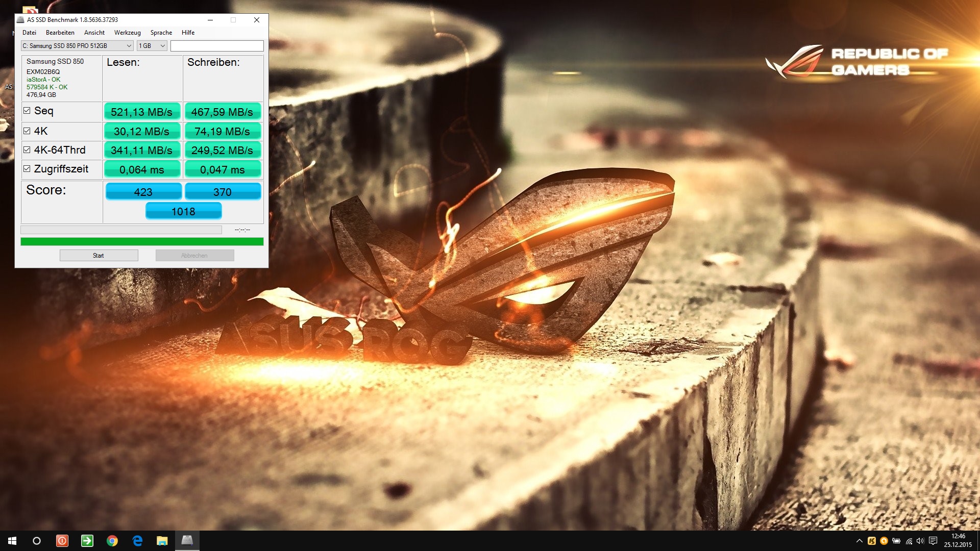Viewport: 980px width, 551px height.
Task: Launch Microsoft Edge from the taskbar
Action: click(137, 541)
